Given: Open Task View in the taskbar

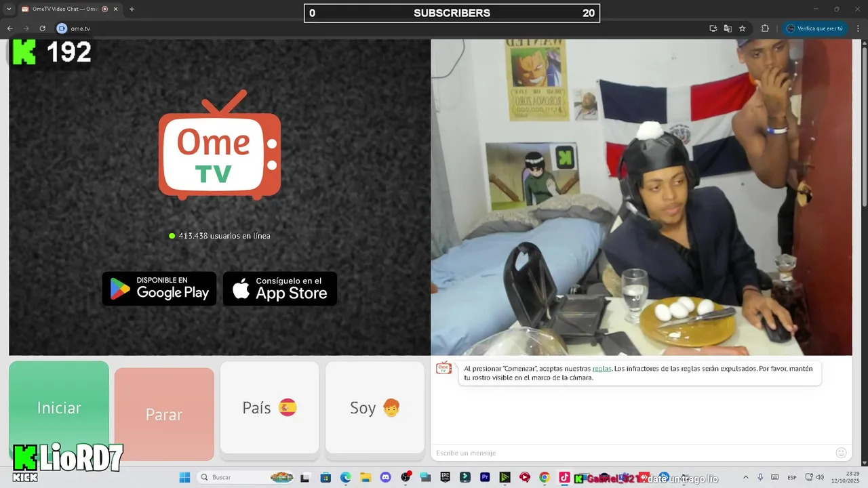Looking at the screenshot, I should [305, 477].
